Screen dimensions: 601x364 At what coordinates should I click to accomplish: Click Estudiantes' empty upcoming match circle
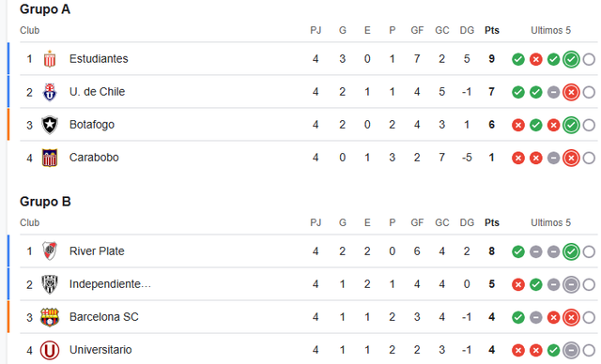pyautogui.click(x=589, y=59)
